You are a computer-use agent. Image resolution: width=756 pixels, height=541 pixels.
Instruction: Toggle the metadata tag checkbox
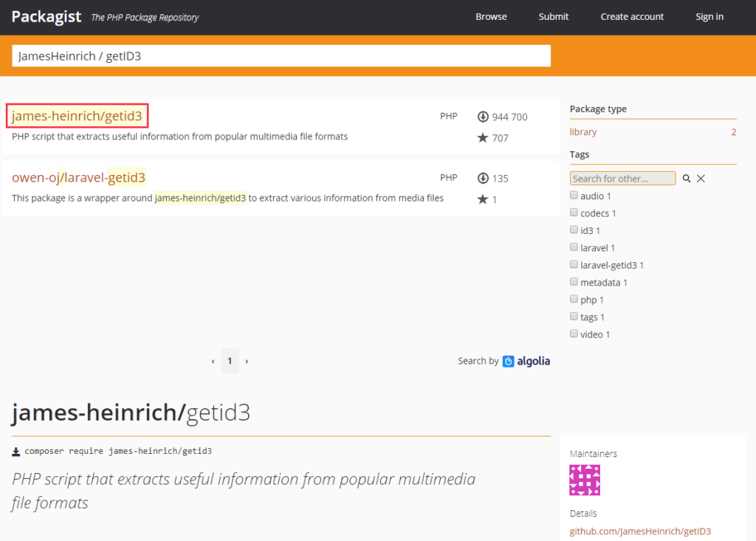(574, 282)
